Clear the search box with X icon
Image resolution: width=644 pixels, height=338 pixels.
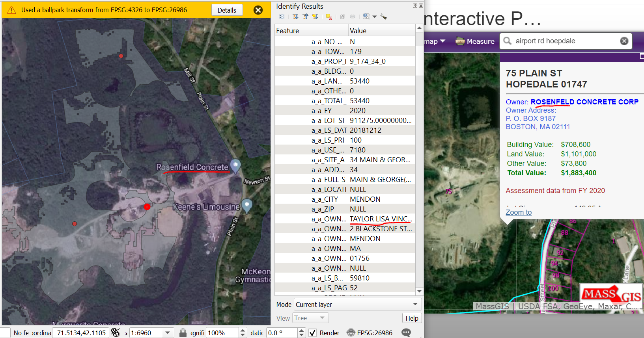tap(624, 41)
